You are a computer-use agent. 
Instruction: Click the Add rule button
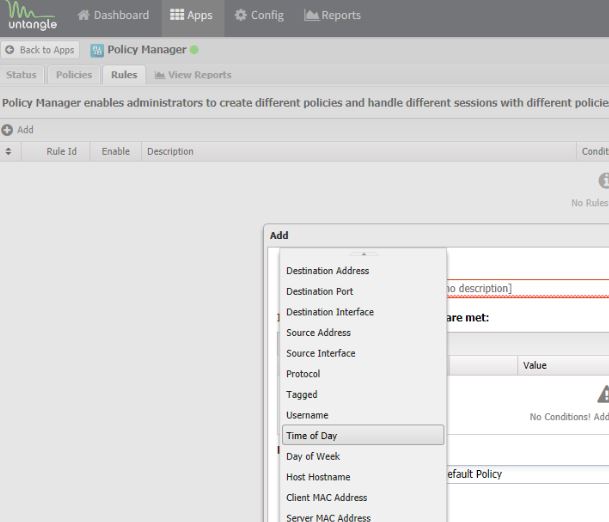(17, 130)
